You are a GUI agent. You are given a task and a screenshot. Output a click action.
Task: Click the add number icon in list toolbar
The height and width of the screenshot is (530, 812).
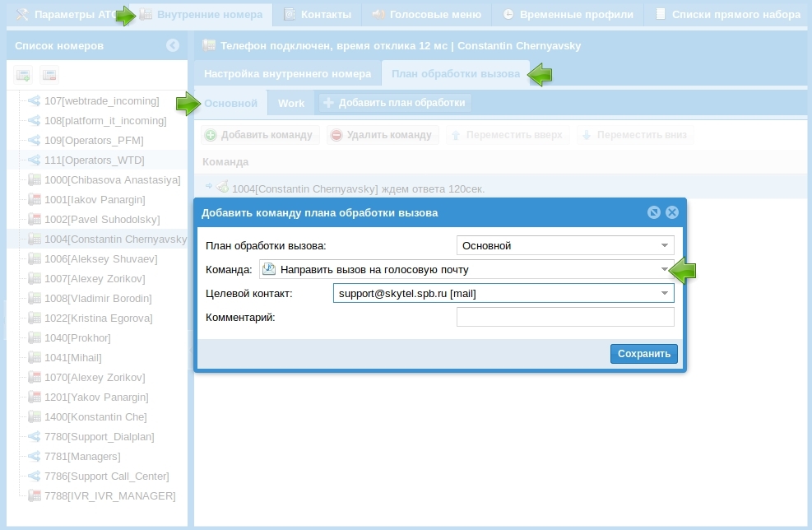24,76
